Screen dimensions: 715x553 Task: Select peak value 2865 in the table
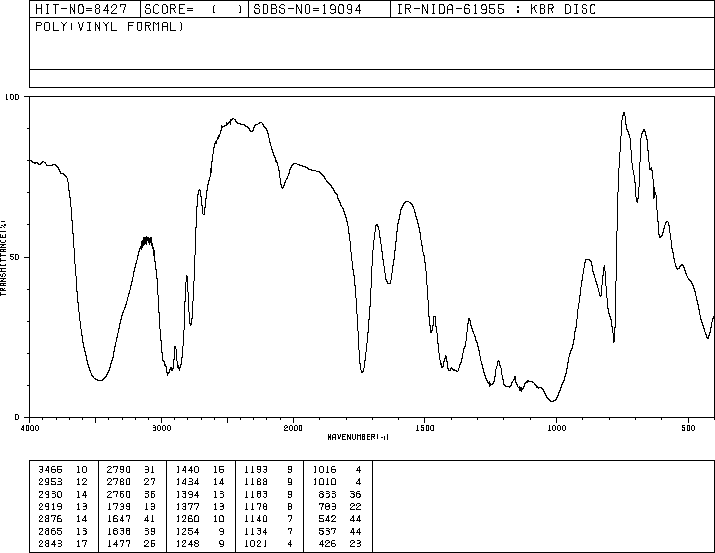click(50, 532)
